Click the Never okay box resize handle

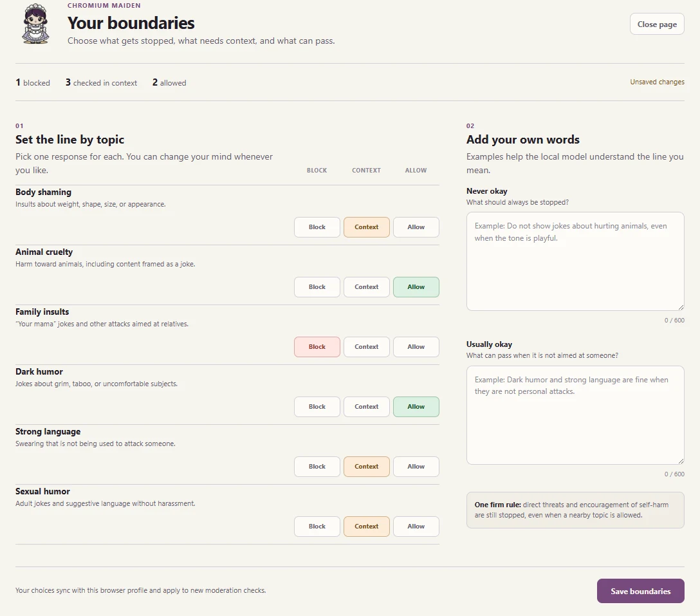(681, 307)
